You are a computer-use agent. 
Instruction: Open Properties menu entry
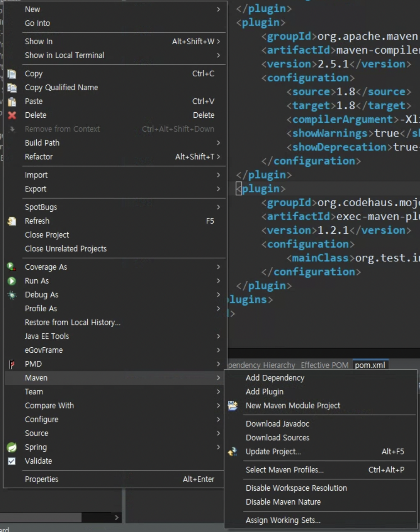tap(41, 479)
